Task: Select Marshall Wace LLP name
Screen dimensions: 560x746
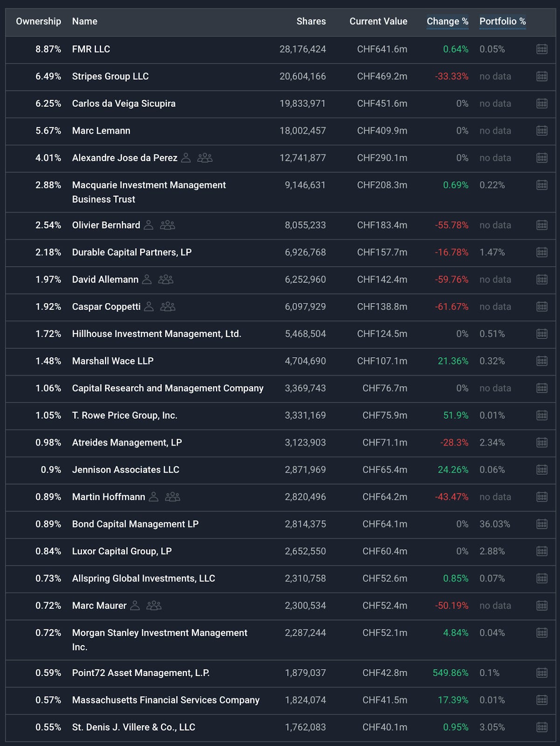Action: tap(113, 361)
